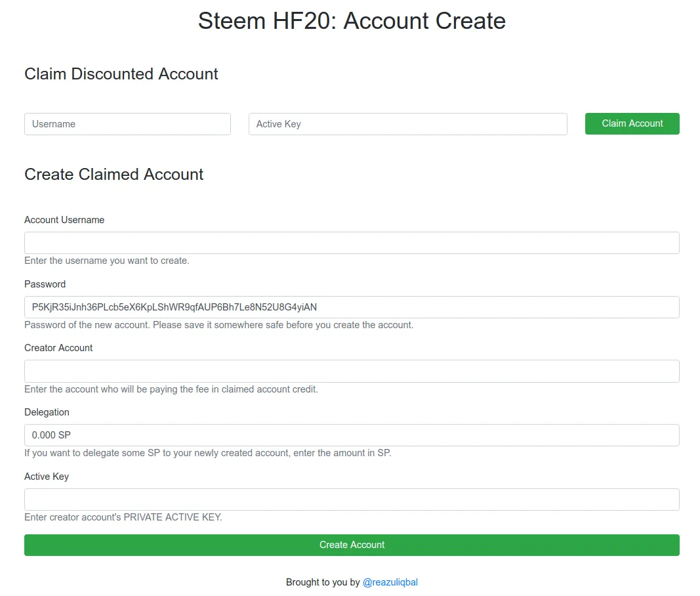Select the generated Password field
Viewport: 700px width, 596px height.
[x=352, y=307]
